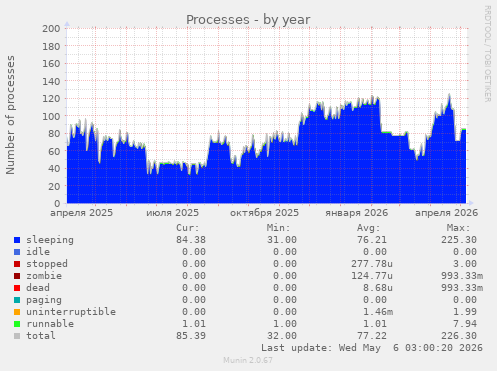The width and height of the screenshot is (497, 371).
Task: Click the 'Avg:' column header
Action: tap(369, 228)
